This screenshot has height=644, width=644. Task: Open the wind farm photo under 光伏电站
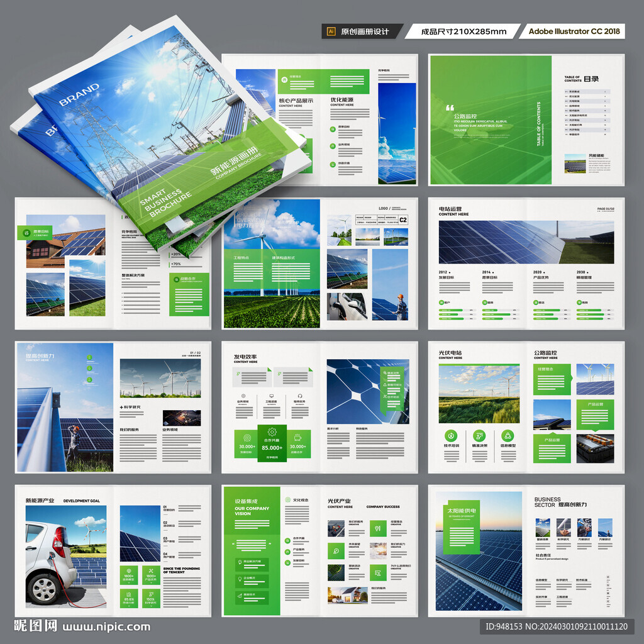pos(479,394)
